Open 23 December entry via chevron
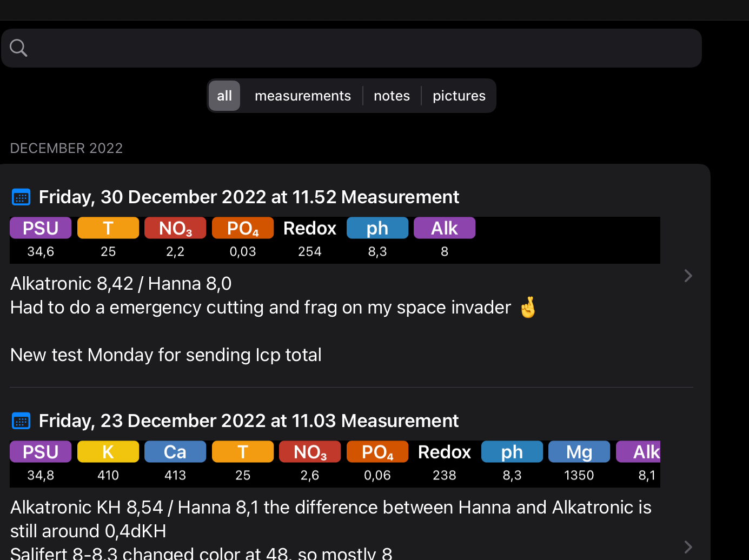Viewport: 749px width, 560px height. [688, 547]
